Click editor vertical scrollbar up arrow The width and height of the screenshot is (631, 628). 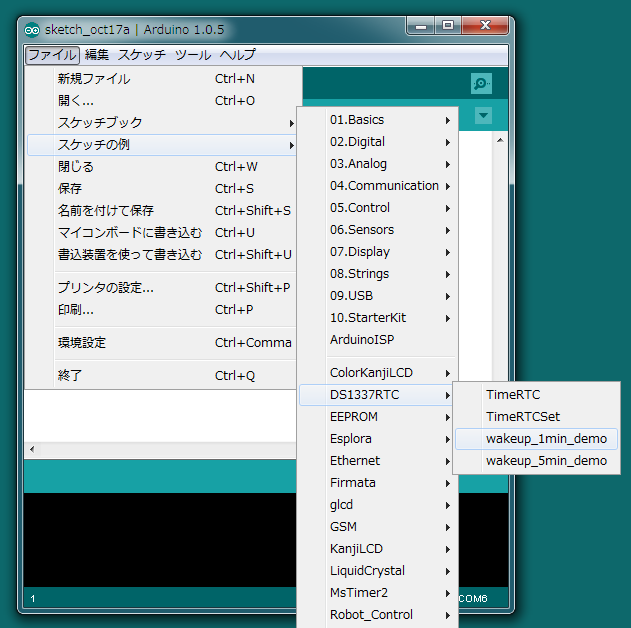coord(500,140)
